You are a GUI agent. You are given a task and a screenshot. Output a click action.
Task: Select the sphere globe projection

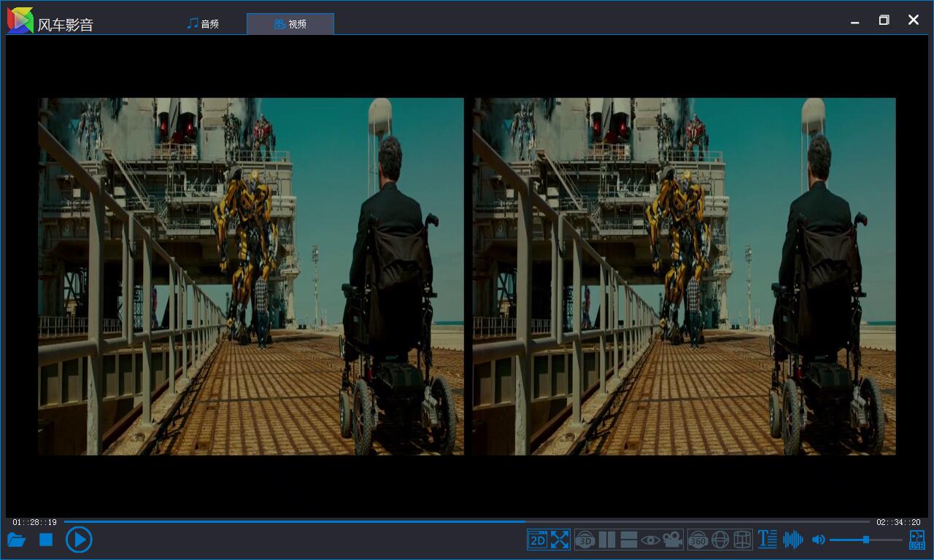point(720,540)
